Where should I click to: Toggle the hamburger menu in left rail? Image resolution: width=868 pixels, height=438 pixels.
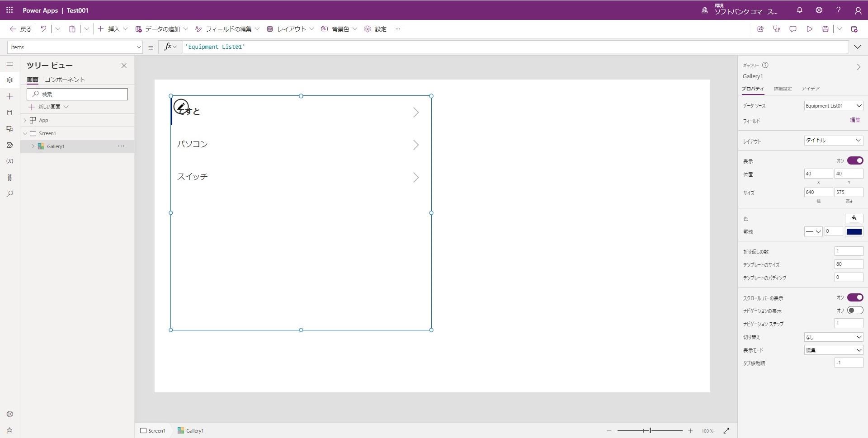pos(9,64)
